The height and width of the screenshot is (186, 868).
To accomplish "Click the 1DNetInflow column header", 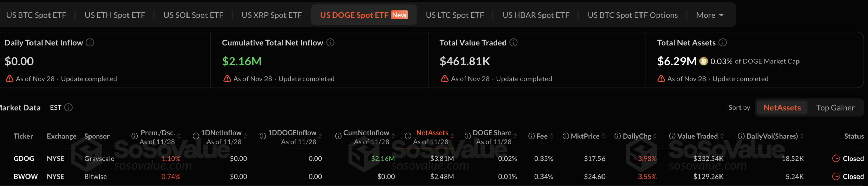I will pyautogui.click(x=221, y=133).
